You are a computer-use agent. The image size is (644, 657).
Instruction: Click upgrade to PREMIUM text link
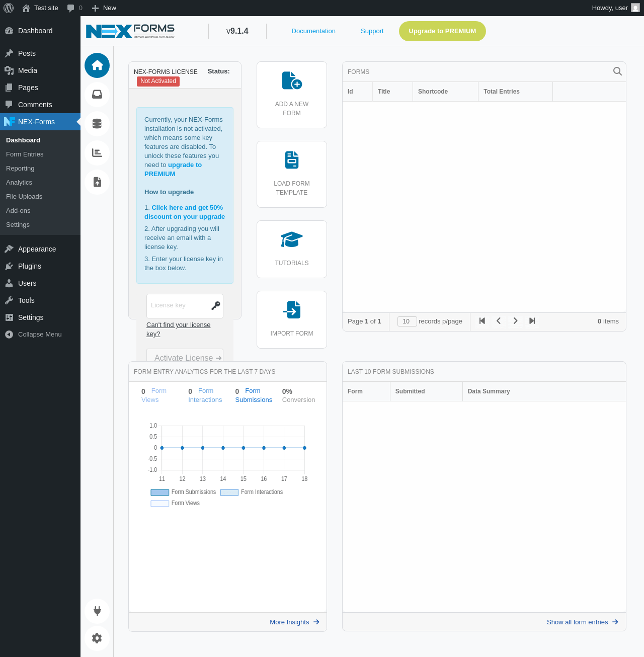click(x=173, y=170)
